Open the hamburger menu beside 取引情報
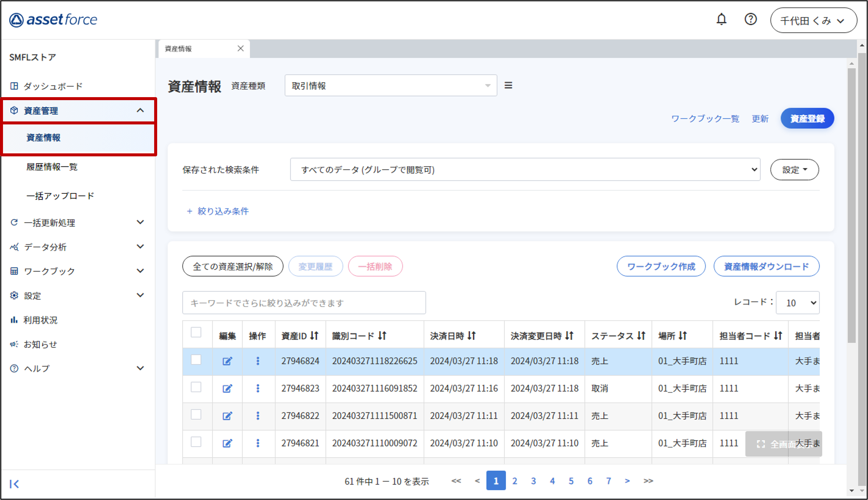 (x=508, y=85)
